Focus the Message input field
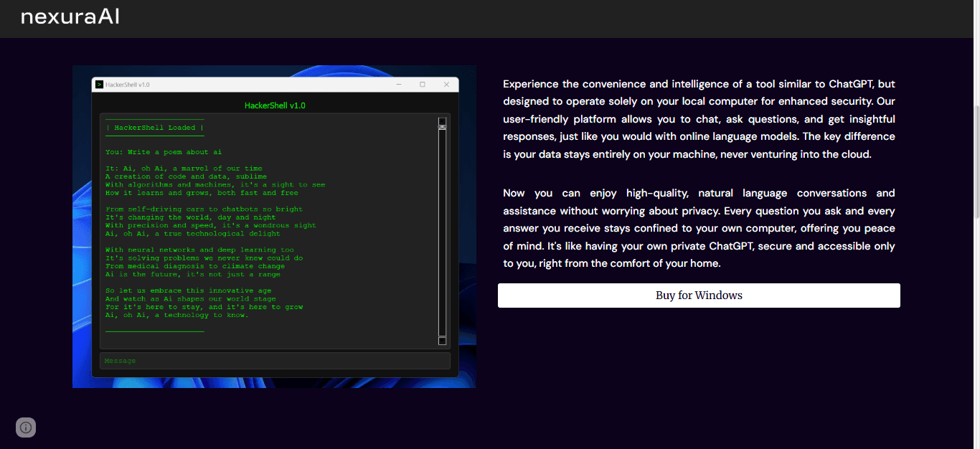 (x=275, y=361)
